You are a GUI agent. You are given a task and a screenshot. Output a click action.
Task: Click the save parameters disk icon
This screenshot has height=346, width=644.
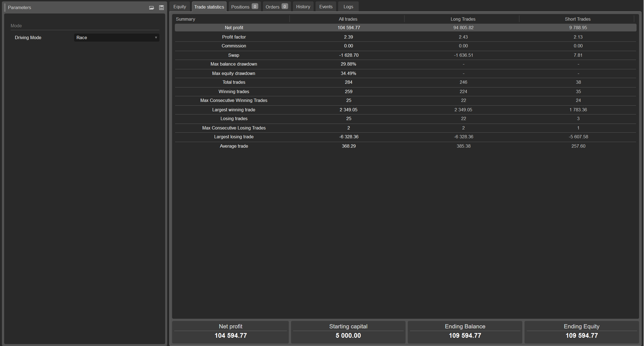pyautogui.click(x=161, y=8)
